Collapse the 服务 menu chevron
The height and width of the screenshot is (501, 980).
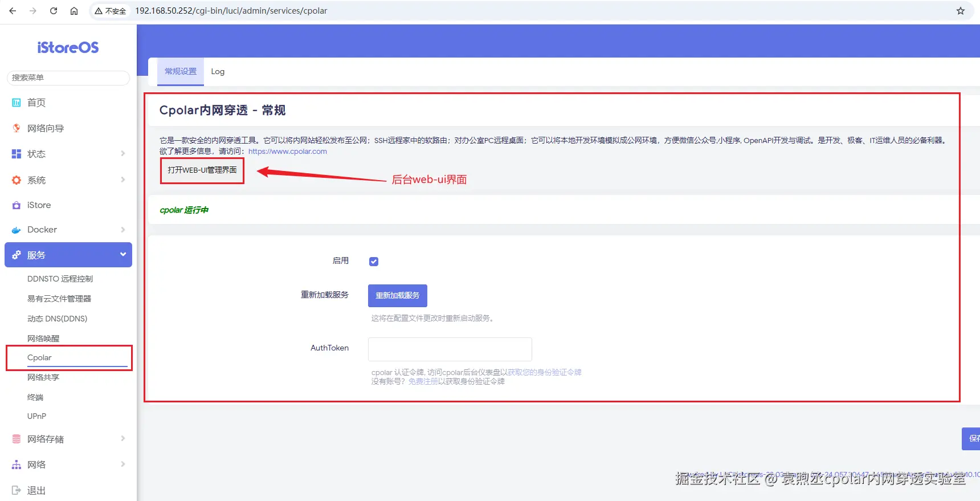(122, 254)
